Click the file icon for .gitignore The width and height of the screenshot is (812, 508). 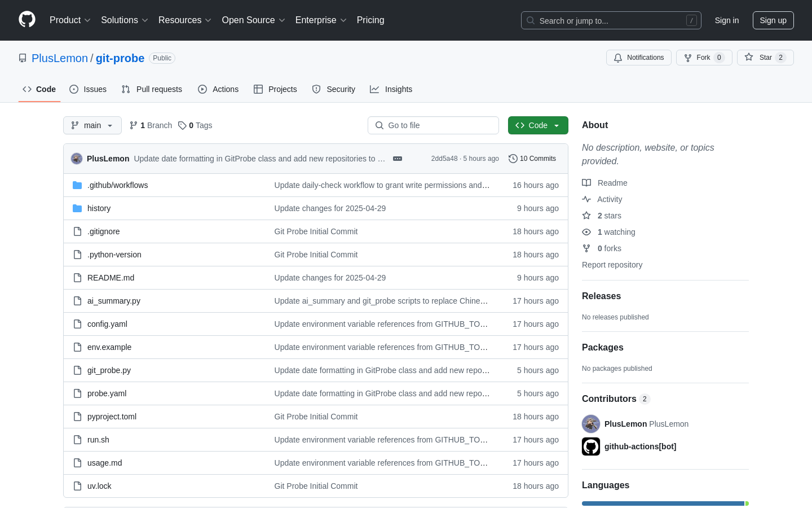(77, 231)
